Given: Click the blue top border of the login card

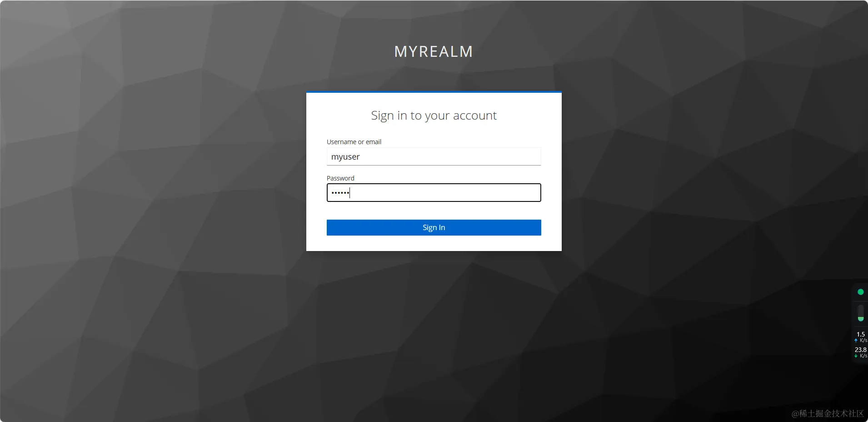Looking at the screenshot, I should pos(434,92).
